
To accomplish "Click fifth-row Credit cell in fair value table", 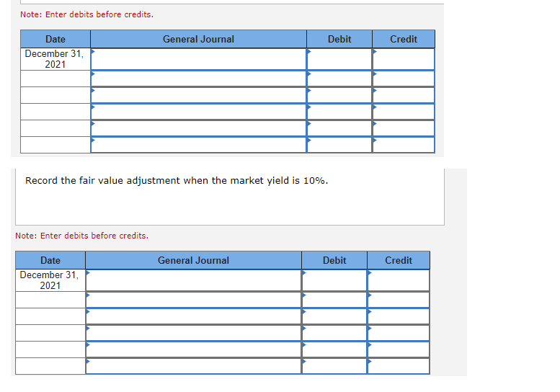I will [x=399, y=349].
